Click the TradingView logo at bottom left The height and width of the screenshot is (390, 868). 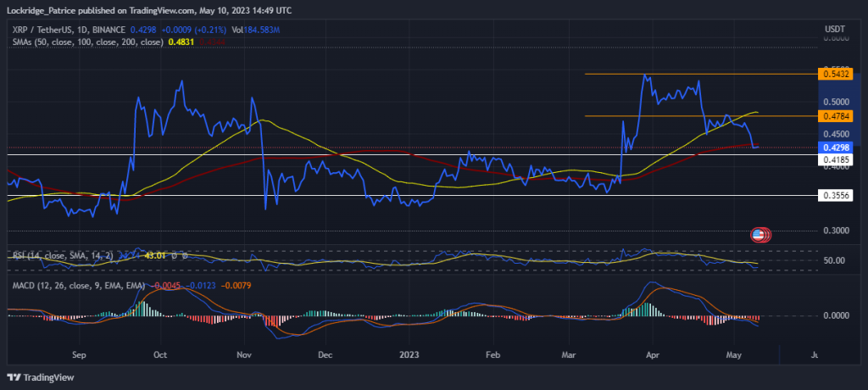(x=40, y=377)
